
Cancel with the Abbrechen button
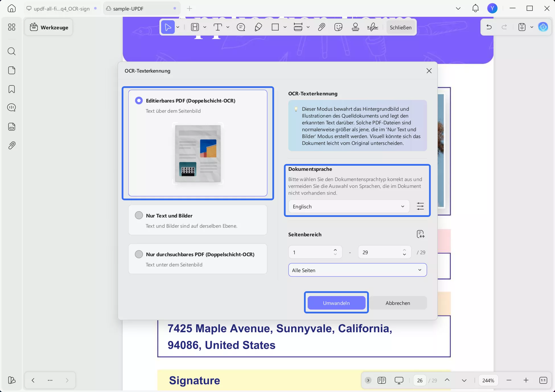point(398,303)
